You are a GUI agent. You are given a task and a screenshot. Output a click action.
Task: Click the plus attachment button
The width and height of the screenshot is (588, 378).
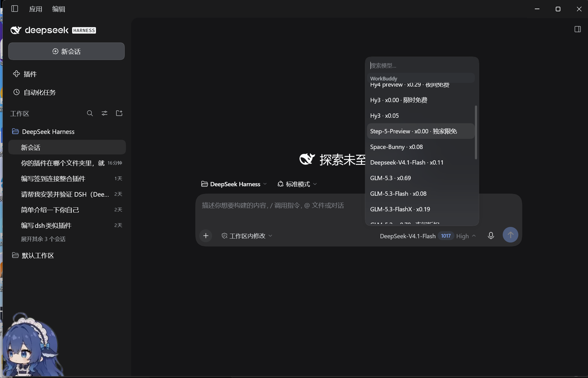tap(206, 236)
